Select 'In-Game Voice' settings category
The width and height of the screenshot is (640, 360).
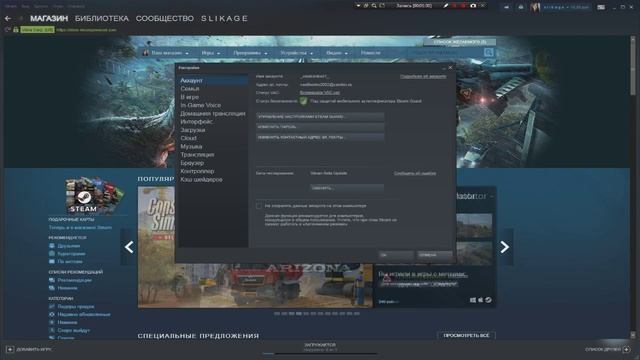pos(213,105)
